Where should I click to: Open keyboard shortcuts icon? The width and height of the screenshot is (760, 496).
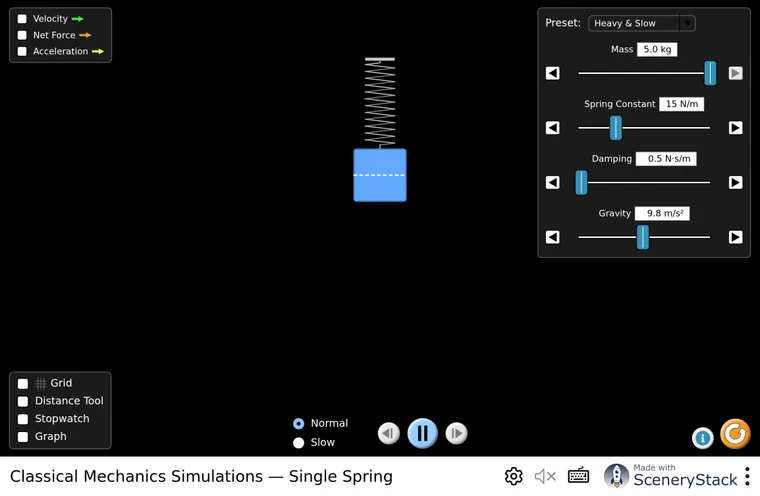coord(578,476)
